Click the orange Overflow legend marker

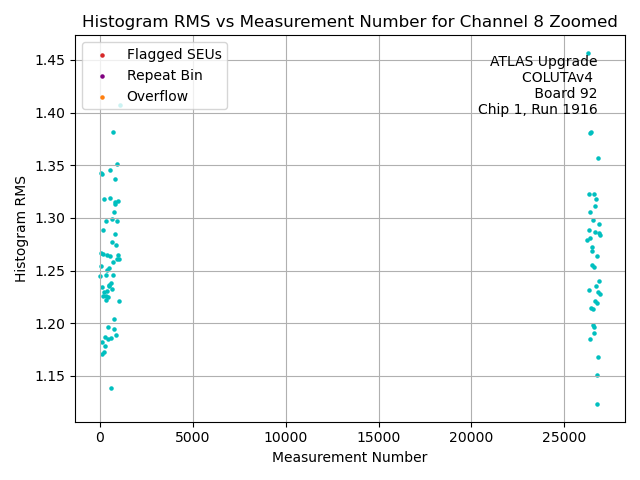(x=100, y=97)
